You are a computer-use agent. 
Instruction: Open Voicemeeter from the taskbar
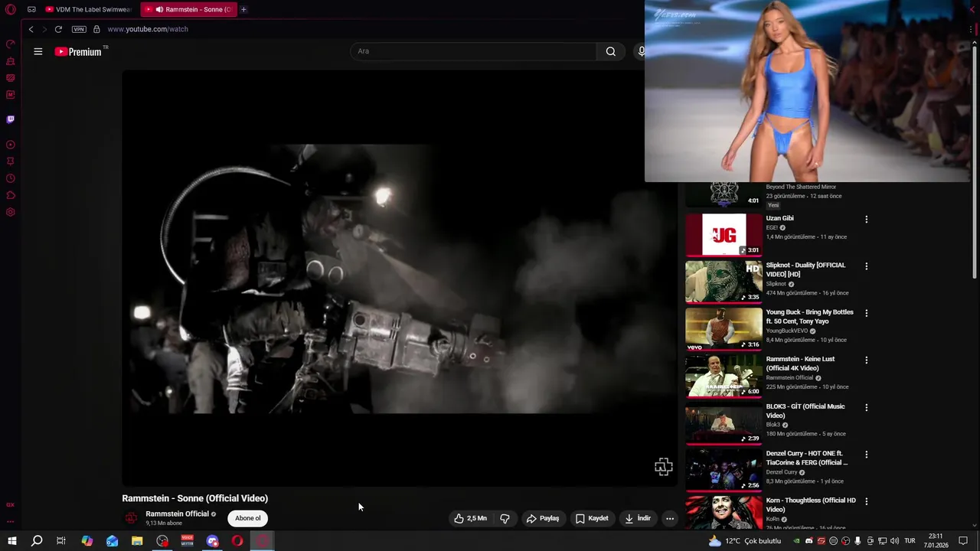coord(188,541)
